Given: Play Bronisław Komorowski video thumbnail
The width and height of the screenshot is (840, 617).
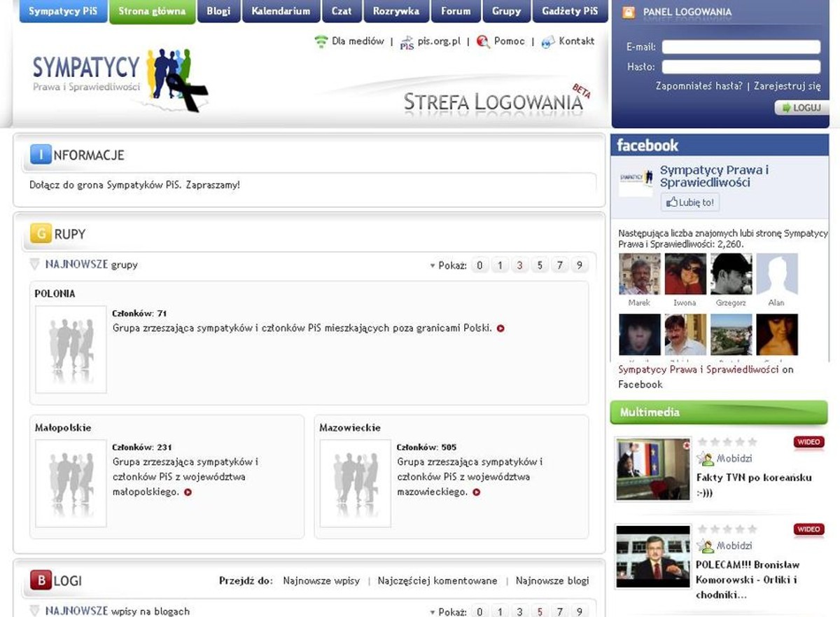Looking at the screenshot, I should click(x=653, y=556).
